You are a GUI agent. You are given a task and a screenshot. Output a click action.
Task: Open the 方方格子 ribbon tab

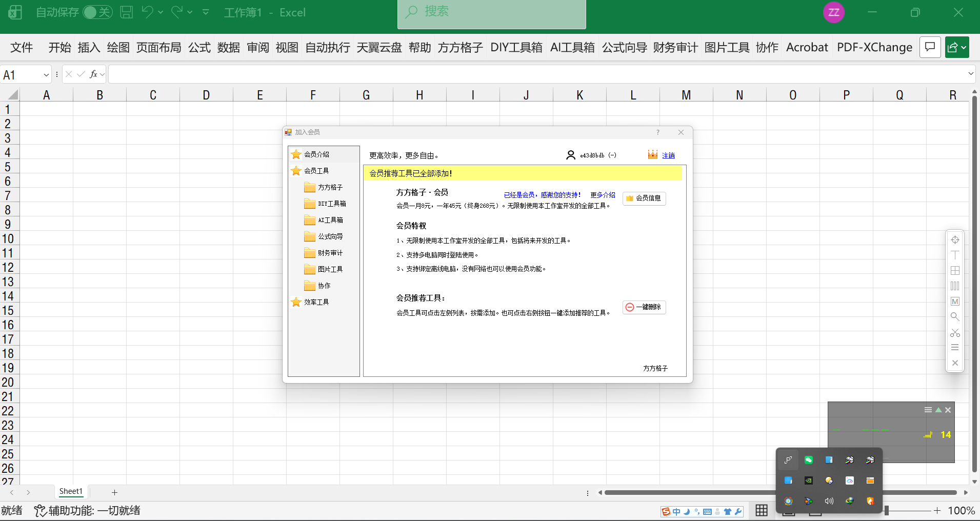(460, 48)
